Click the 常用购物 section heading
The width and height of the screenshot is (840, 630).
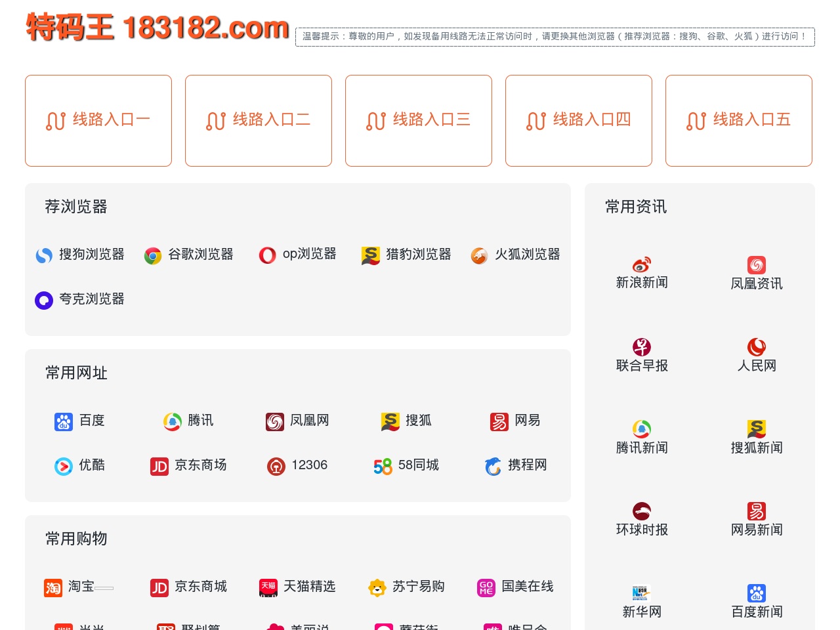click(x=76, y=539)
